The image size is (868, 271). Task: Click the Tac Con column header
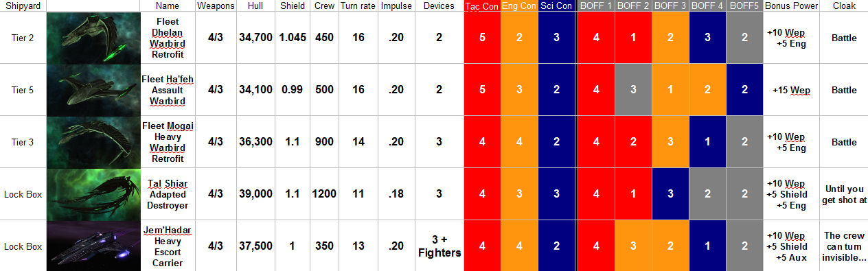click(x=482, y=6)
